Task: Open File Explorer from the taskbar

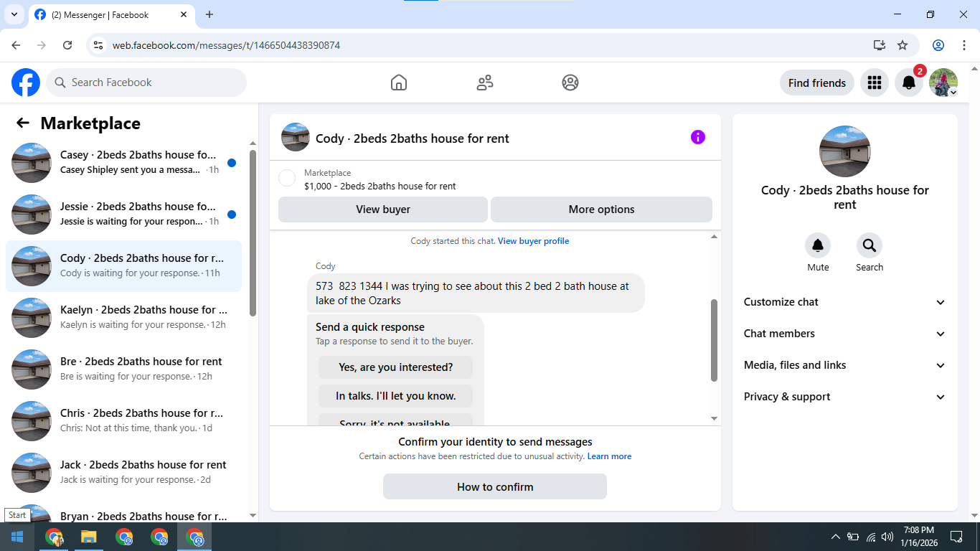Action: [88, 537]
